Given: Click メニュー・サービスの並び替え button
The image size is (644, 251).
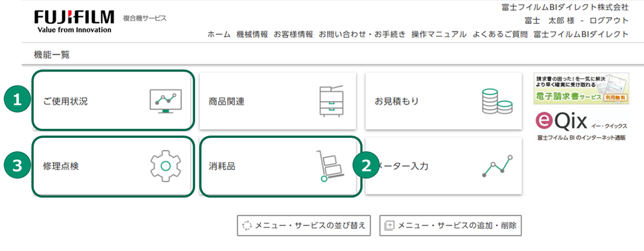Looking at the screenshot, I should pos(304,225).
